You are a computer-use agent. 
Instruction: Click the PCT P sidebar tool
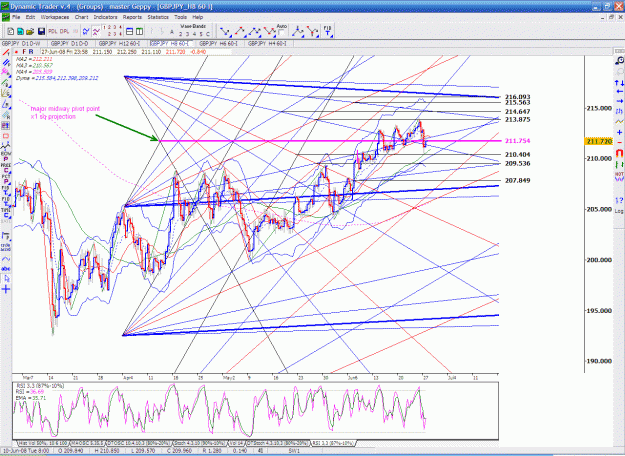[6, 179]
